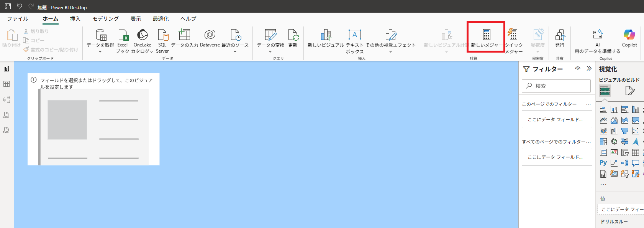Screen dimensions: 644x228
Task: Pick the ribbon chart visual
Action: pos(603,131)
